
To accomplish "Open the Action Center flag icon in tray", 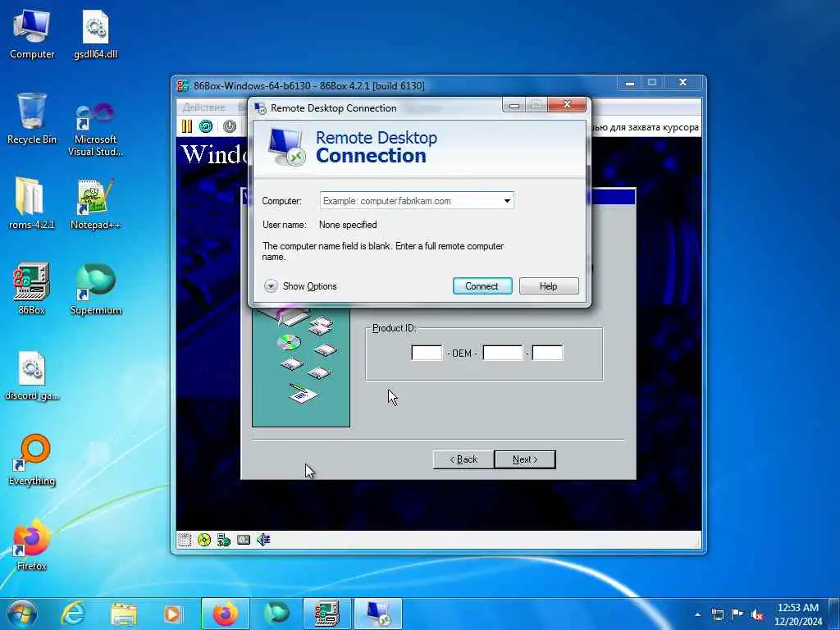I will tap(737, 614).
